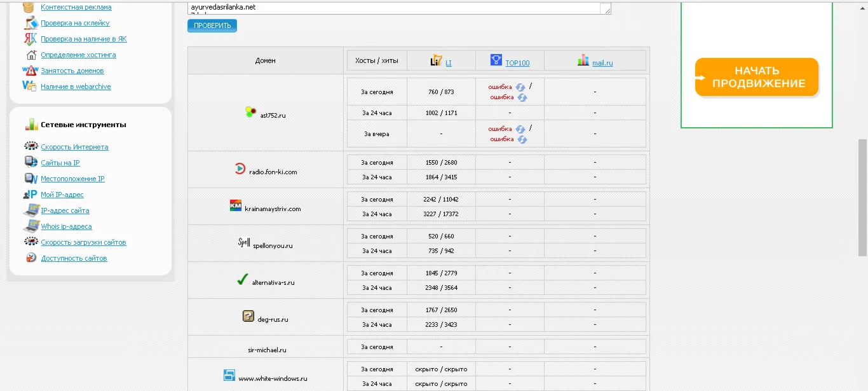Follow the LI header link
Viewport: 868px width, 391px height.
449,64
